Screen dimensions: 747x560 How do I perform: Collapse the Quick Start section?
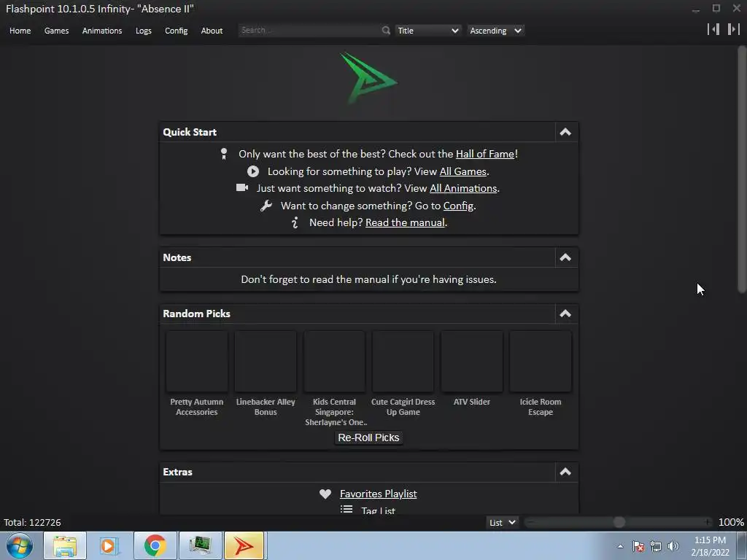(565, 132)
